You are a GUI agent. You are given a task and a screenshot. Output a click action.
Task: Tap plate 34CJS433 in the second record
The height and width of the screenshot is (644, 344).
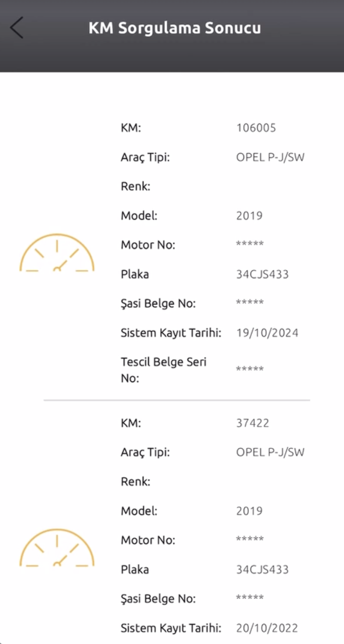click(262, 570)
